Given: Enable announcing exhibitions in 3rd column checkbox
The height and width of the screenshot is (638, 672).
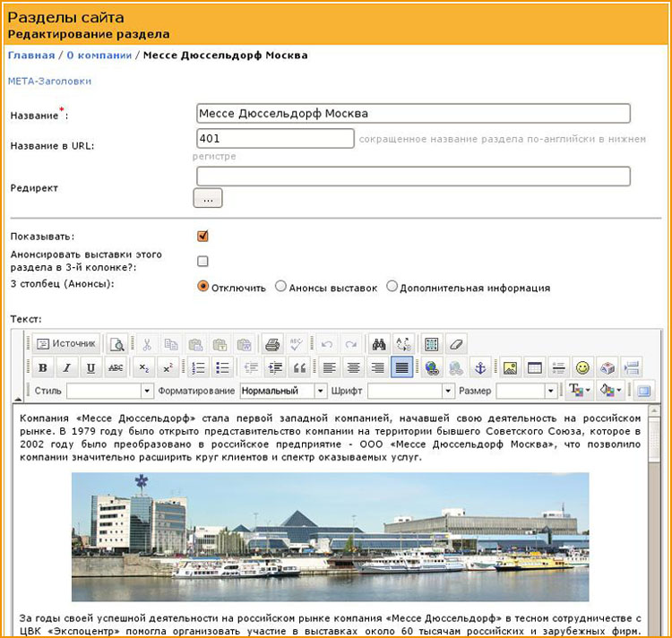Looking at the screenshot, I should coord(202,261).
